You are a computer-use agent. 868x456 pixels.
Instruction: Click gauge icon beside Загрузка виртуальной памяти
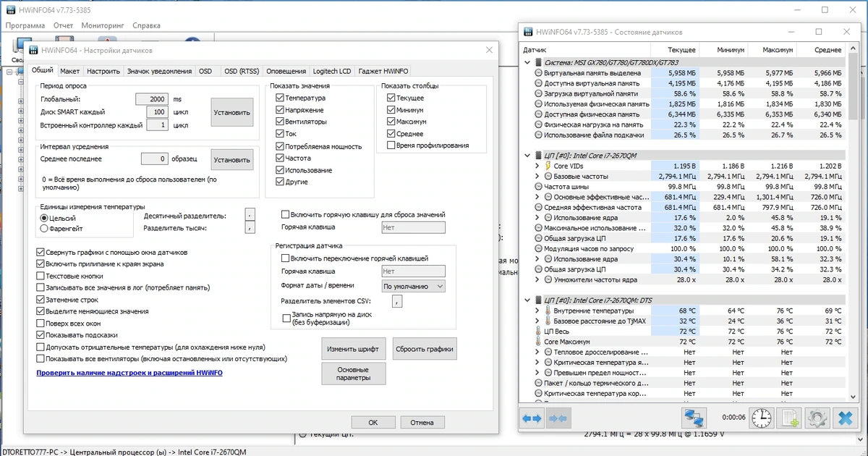[538, 94]
